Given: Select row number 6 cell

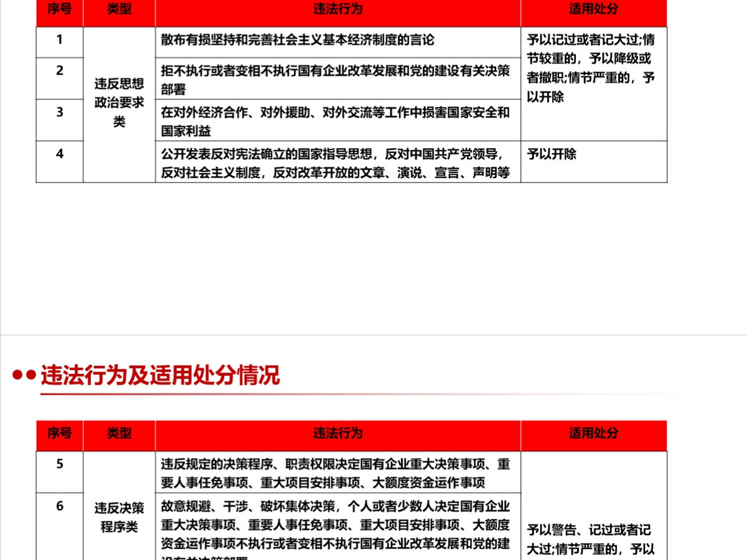Looking at the screenshot, I should click(x=60, y=526).
